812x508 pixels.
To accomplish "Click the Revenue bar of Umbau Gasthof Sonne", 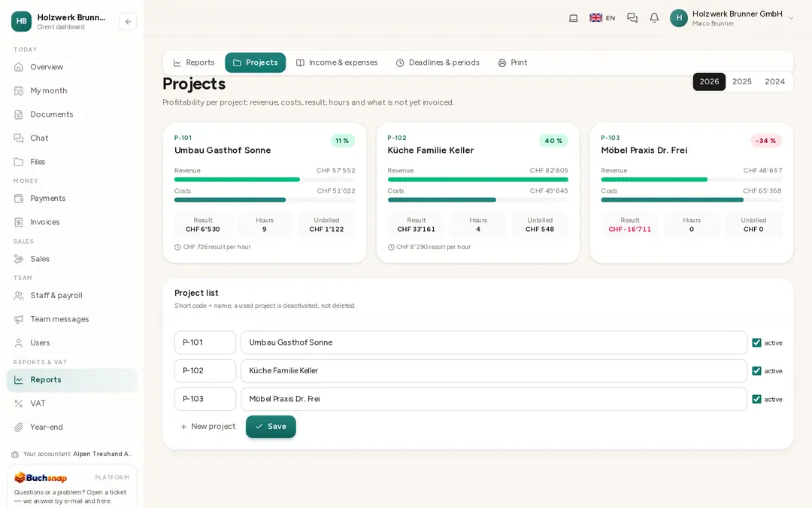I will (265, 180).
